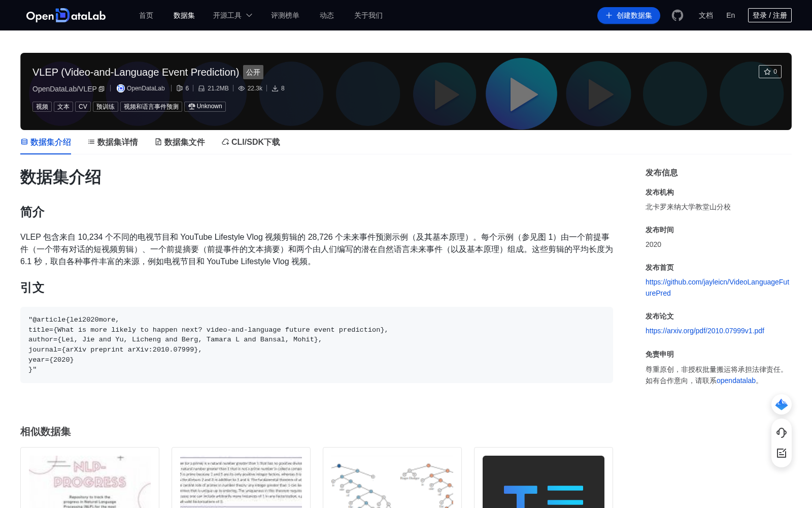Click the 创建数据集 button
Image resolution: width=812 pixels, height=508 pixels.
click(x=629, y=15)
